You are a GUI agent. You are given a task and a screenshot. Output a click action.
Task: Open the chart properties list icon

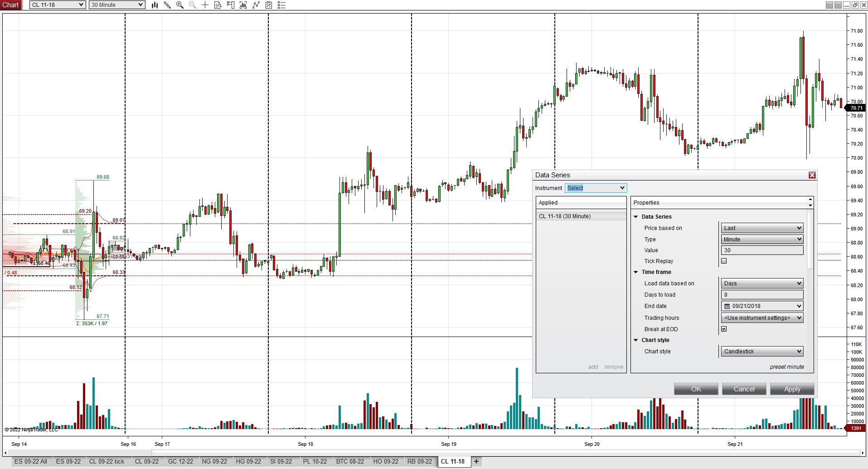click(281, 5)
